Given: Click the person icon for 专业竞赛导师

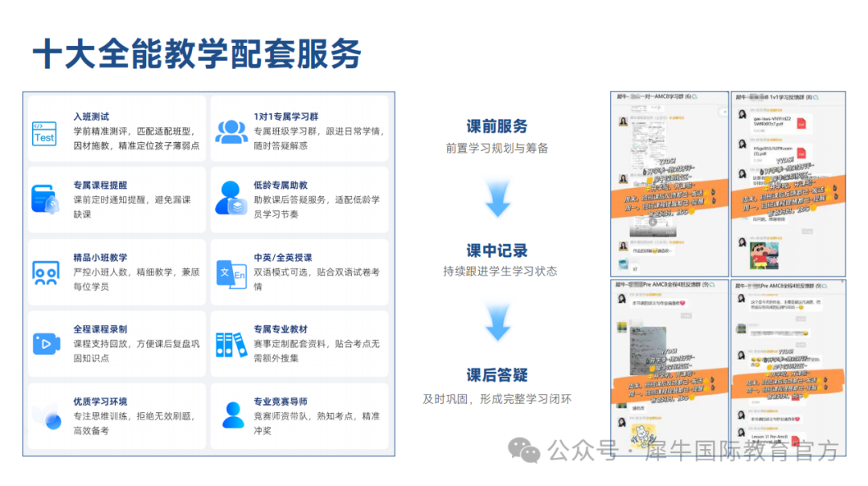Looking at the screenshot, I should click(x=233, y=415).
